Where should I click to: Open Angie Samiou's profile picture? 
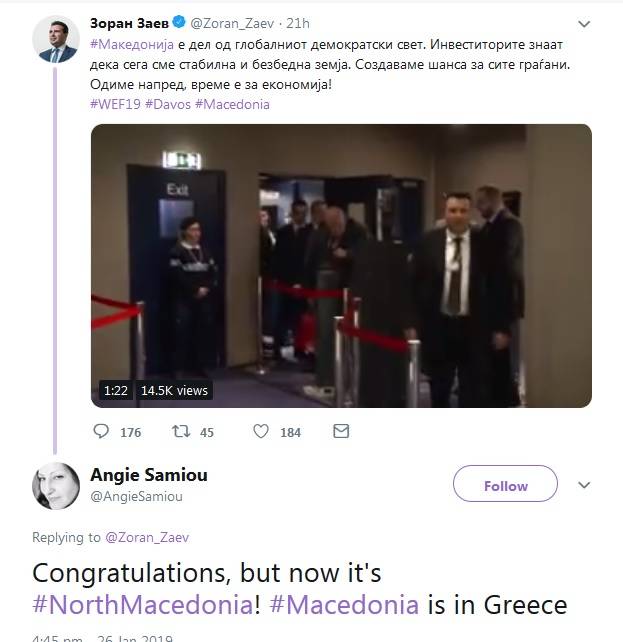click(x=56, y=486)
